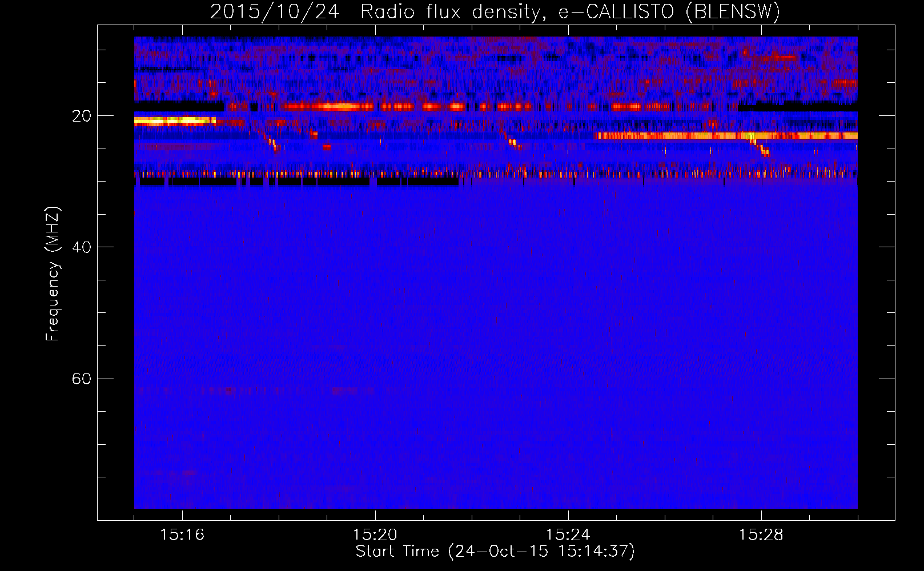Click the frequency tick label '40'
Image resolution: width=924 pixels, height=571 pixels.
point(82,247)
